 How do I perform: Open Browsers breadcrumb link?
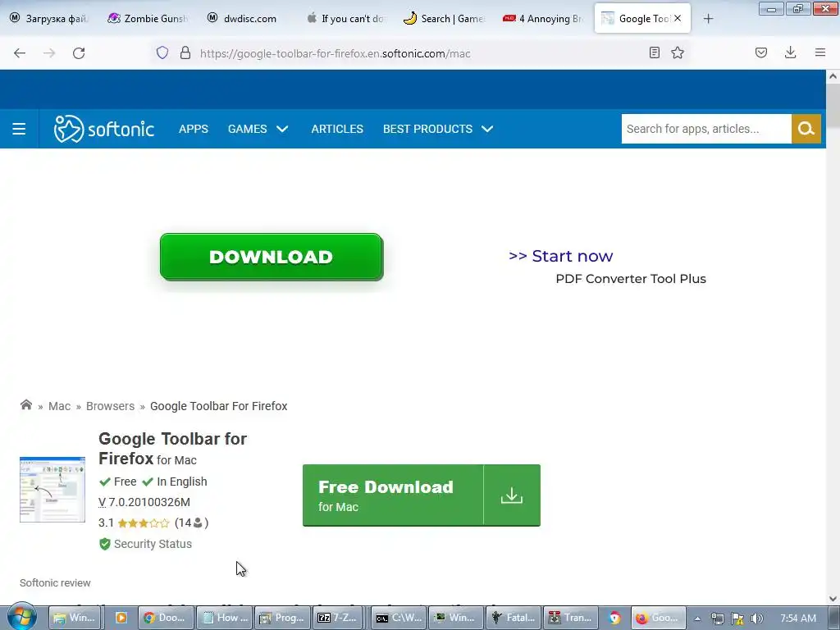[111, 406]
